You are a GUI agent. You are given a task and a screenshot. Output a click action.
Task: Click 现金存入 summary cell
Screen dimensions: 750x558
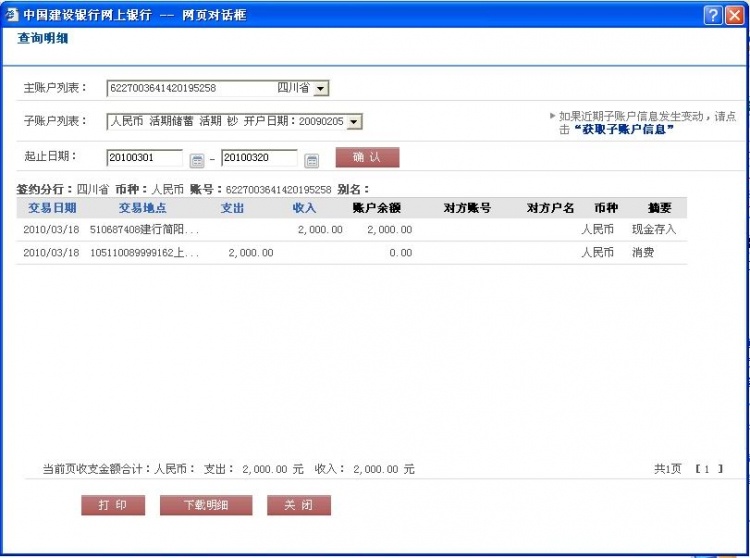pyautogui.click(x=654, y=230)
